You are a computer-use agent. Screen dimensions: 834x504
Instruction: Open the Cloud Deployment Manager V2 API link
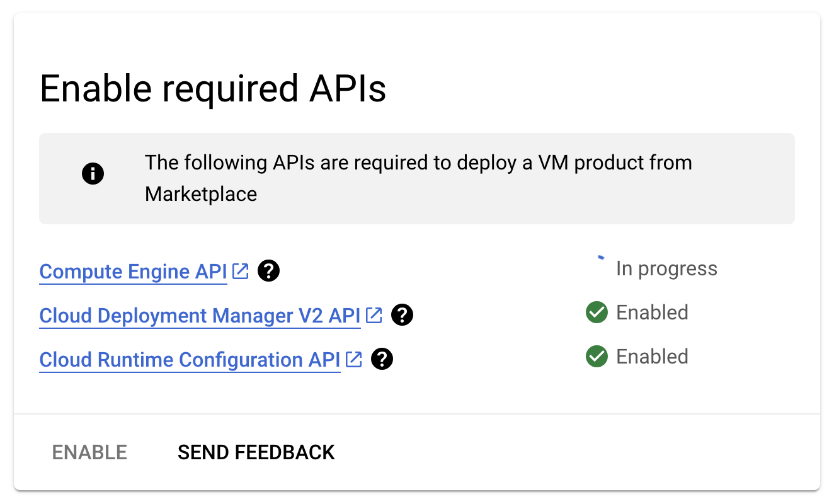tap(198, 315)
